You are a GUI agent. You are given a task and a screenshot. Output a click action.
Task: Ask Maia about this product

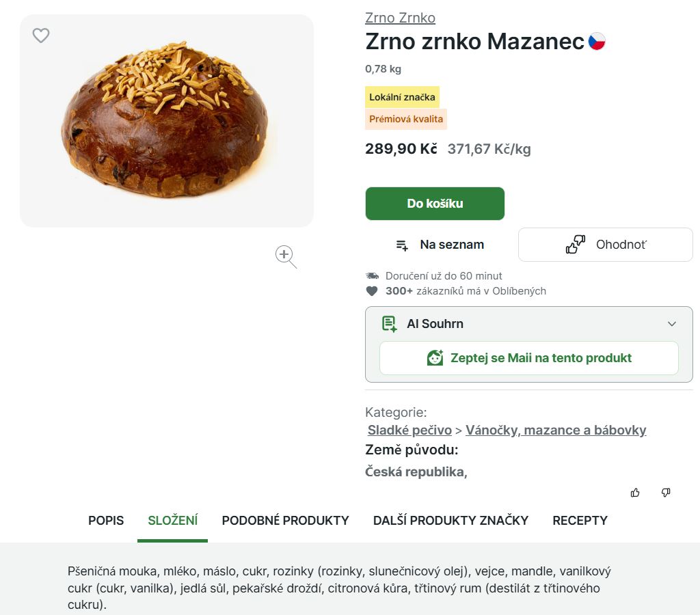click(x=529, y=358)
